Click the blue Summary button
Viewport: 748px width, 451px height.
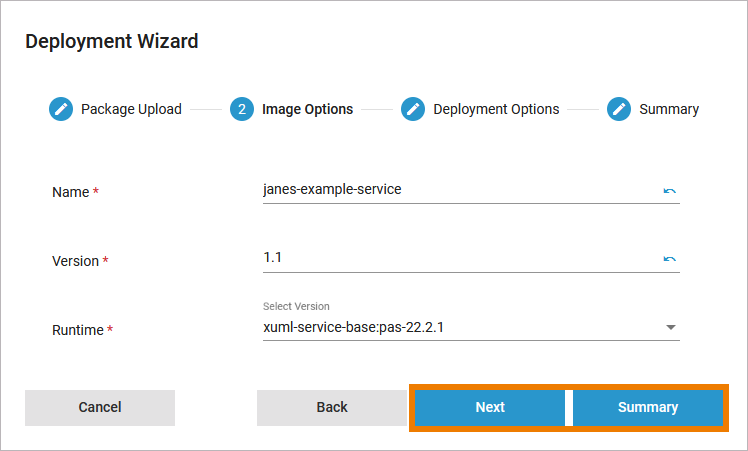(x=648, y=407)
